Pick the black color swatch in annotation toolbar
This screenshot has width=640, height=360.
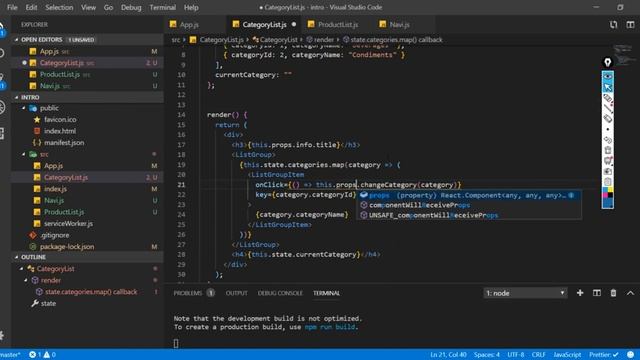point(611,195)
